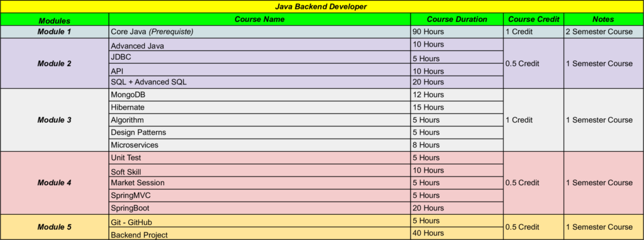Select the "2 Semester Course" notes cell
The height and width of the screenshot is (240, 644).
603,32
